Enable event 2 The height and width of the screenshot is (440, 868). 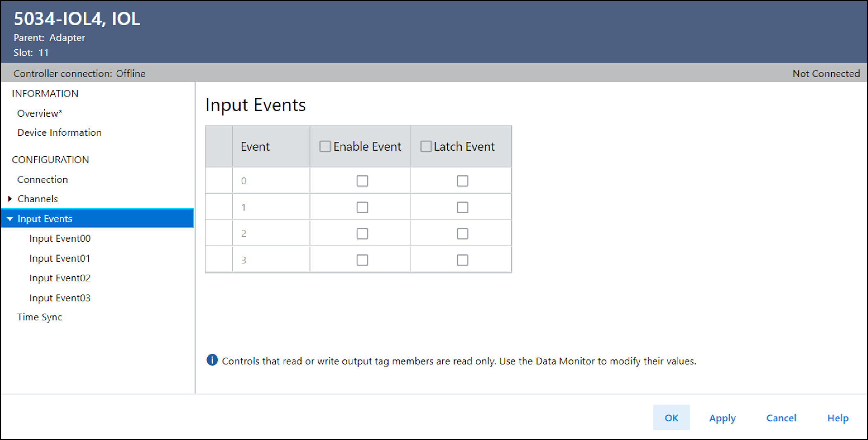362,233
